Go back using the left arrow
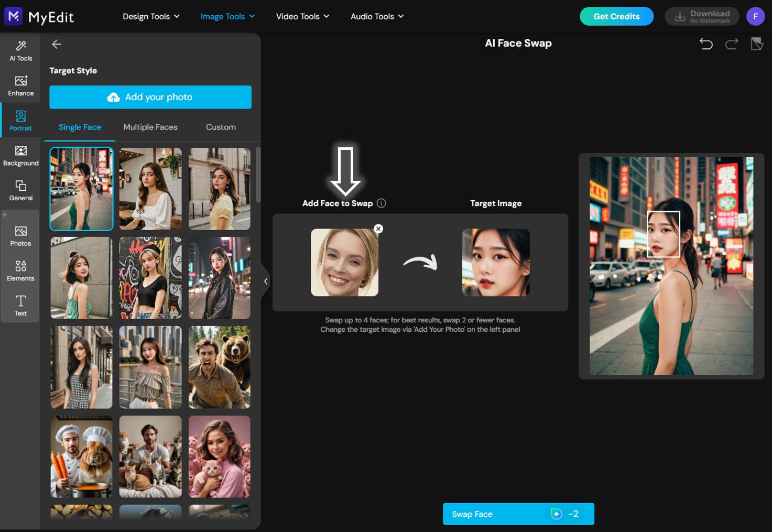 coord(57,45)
